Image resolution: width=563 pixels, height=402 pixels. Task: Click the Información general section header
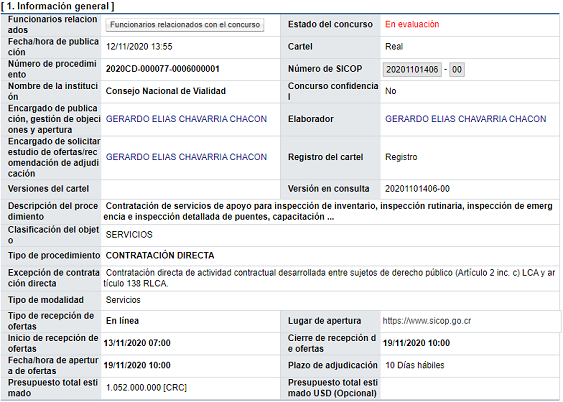57,6
